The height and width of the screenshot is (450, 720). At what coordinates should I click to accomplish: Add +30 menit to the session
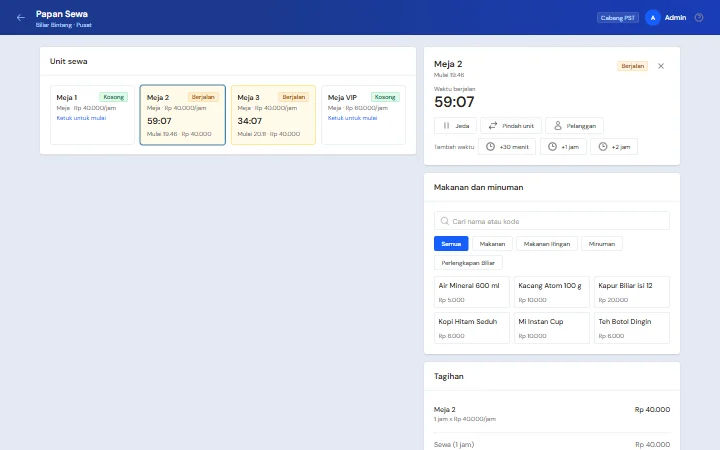point(507,147)
